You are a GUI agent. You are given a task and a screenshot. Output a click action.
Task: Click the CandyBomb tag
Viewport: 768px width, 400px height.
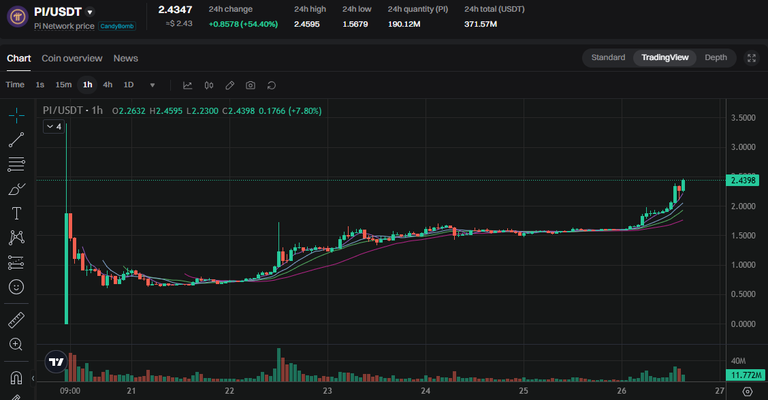[117, 26]
